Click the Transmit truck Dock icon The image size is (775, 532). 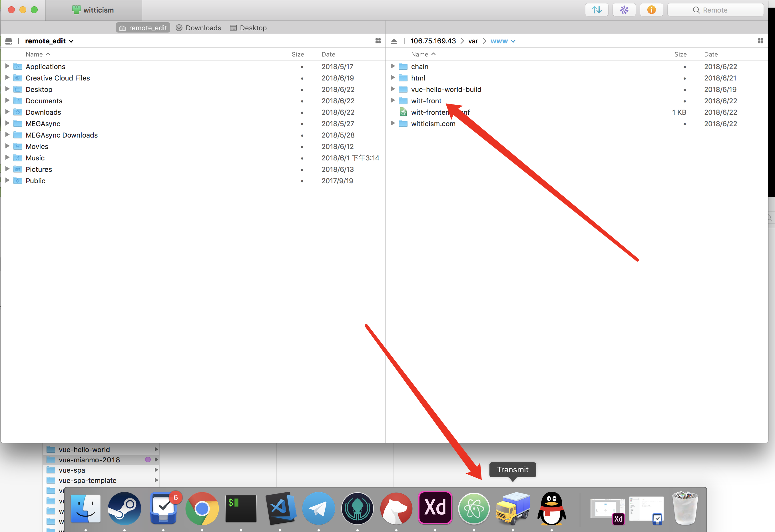(513, 508)
